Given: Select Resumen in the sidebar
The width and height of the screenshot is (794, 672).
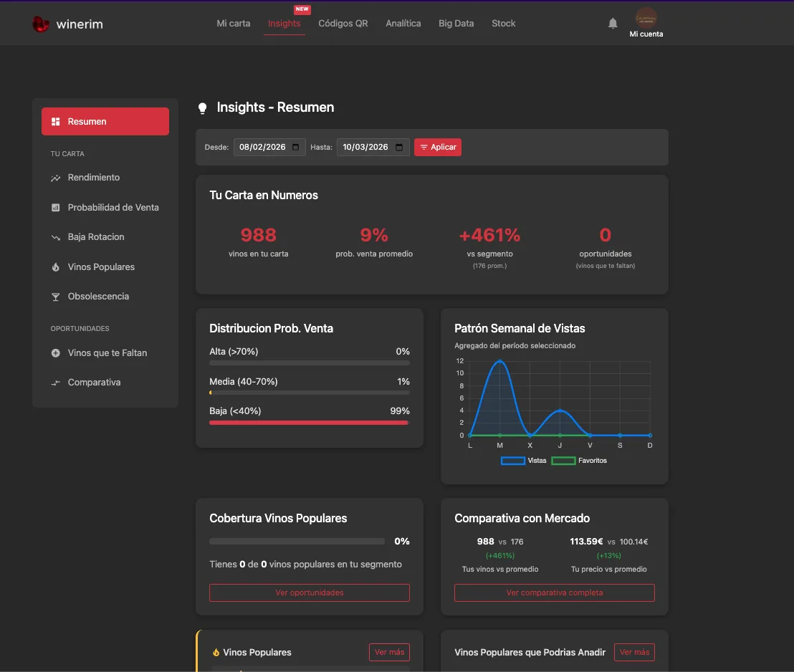Looking at the screenshot, I should (x=105, y=122).
